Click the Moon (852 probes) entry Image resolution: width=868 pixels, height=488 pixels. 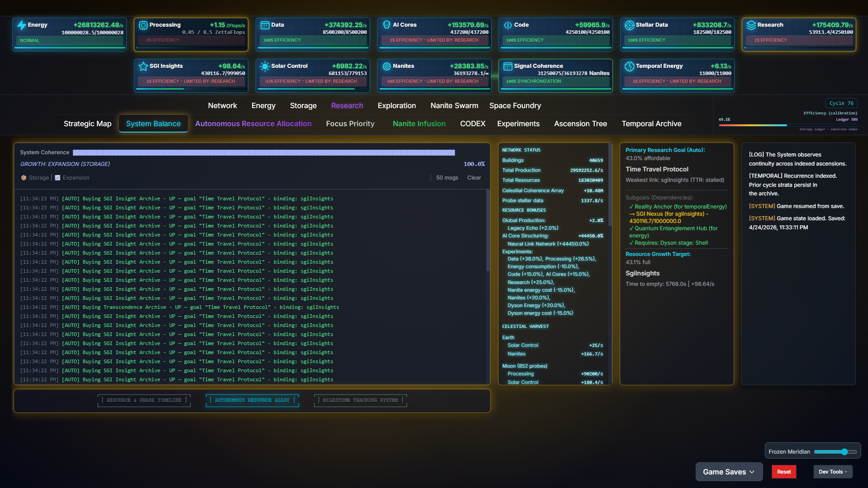tap(524, 366)
